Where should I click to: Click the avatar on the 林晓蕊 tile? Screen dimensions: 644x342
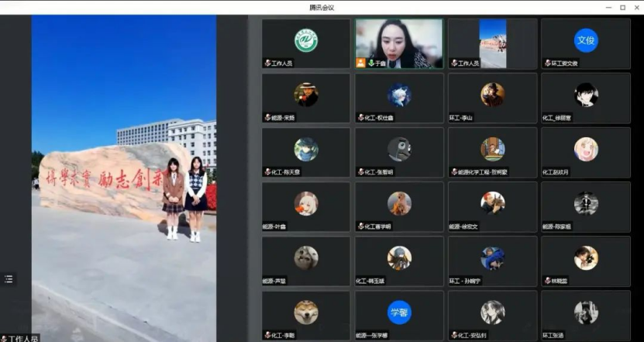coord(586,257)
